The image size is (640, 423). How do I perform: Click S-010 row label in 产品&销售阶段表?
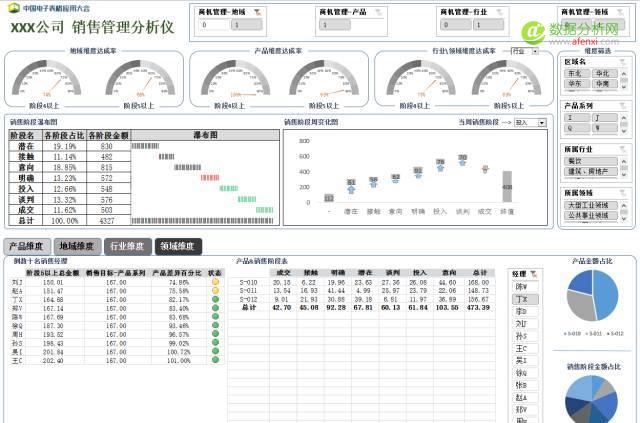coord(248,282)
